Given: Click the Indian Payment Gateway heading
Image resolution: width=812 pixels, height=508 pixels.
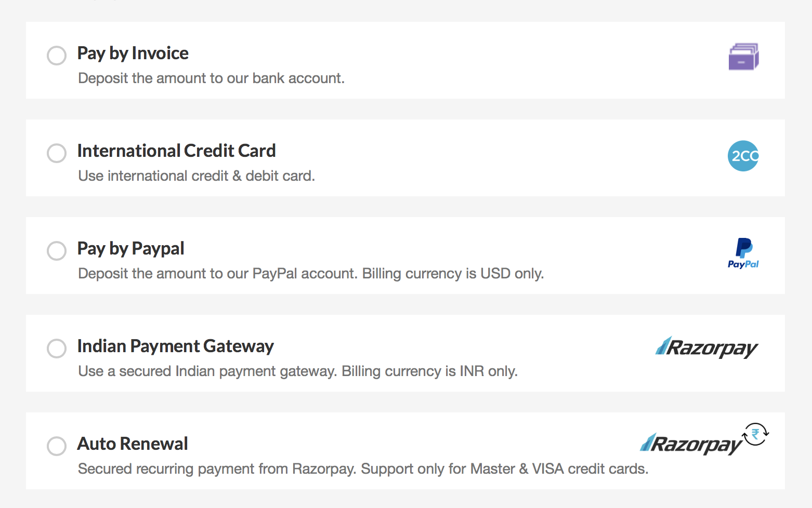Looking at the screenshot, I should tap(176, 346).
